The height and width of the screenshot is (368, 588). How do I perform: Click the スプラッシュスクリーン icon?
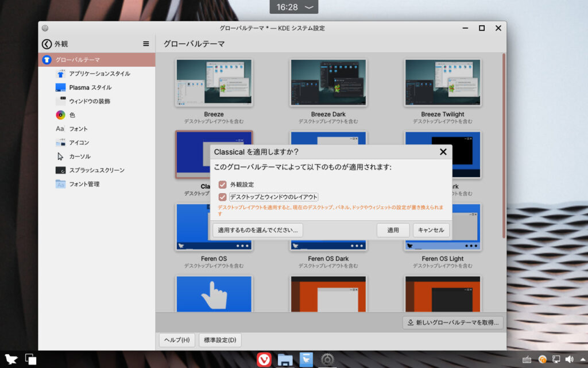(60, 170)
